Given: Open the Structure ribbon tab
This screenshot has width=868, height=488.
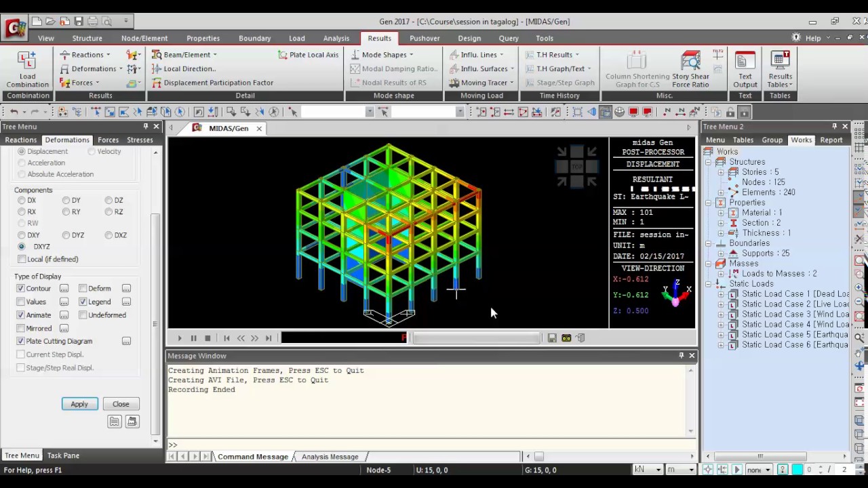Looking at the screenshot, I should click(x=87, y=38).
